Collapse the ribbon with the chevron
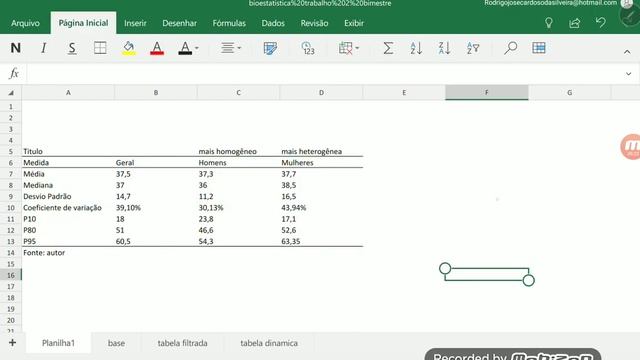This screenshot has height=360, width=640. point(627,52)
